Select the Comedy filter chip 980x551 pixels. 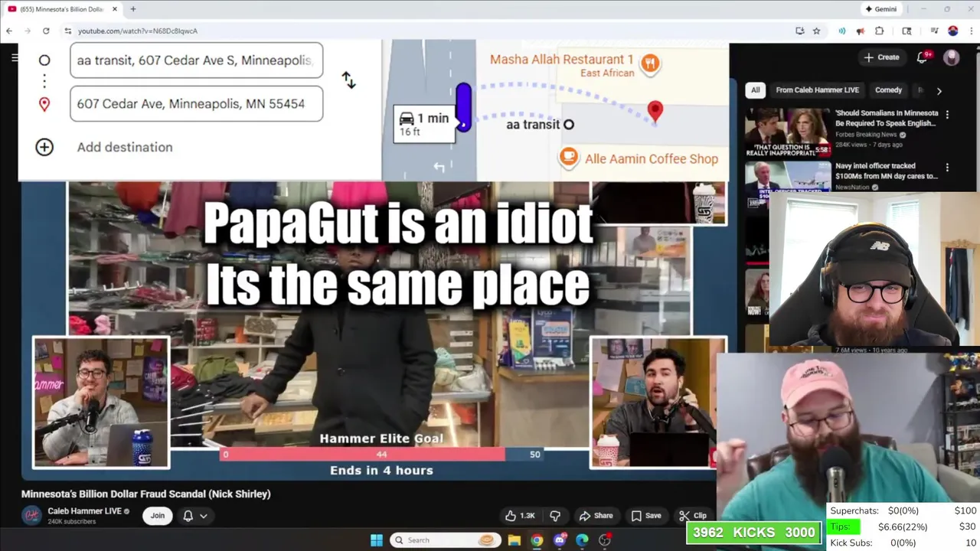[888, 90]
